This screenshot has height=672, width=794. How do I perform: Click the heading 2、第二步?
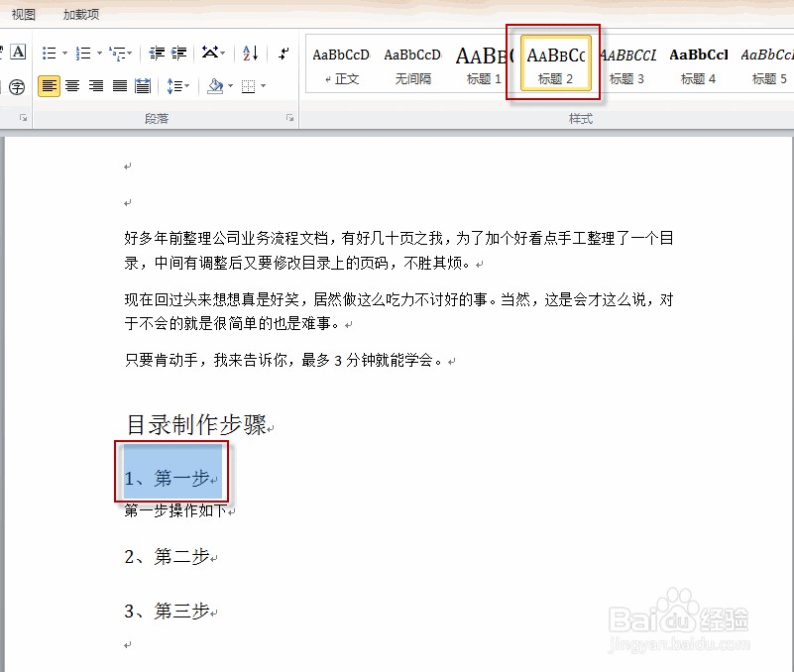tap(168, 557)
